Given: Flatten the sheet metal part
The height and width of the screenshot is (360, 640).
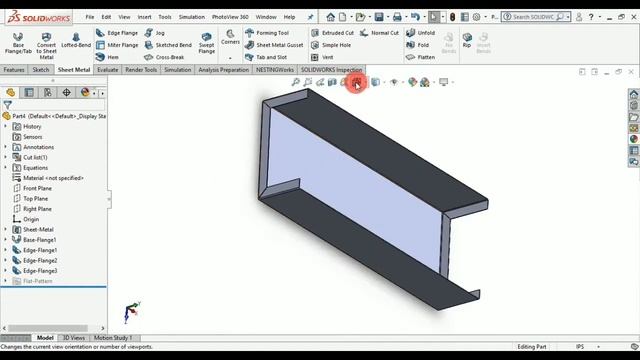Looking at the screenshot, I should pyautogui.click(x=420, y=57).
